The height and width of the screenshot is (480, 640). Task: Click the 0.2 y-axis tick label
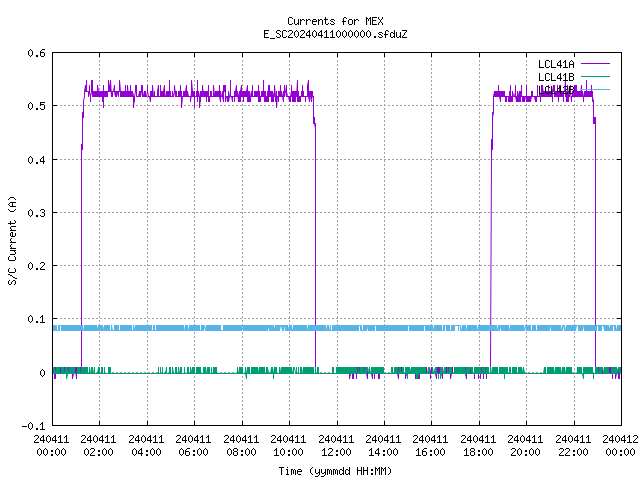tap(36, 266)
